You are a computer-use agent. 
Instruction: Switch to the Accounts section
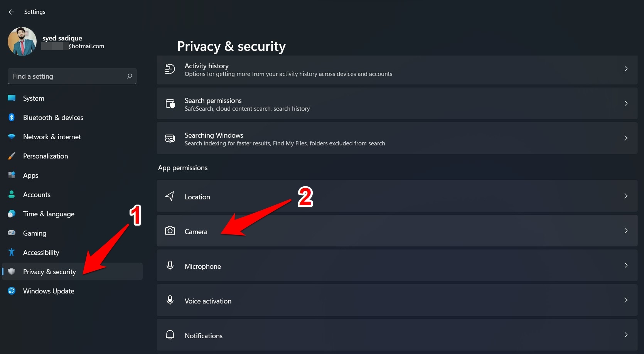click(x=37, y=194)
